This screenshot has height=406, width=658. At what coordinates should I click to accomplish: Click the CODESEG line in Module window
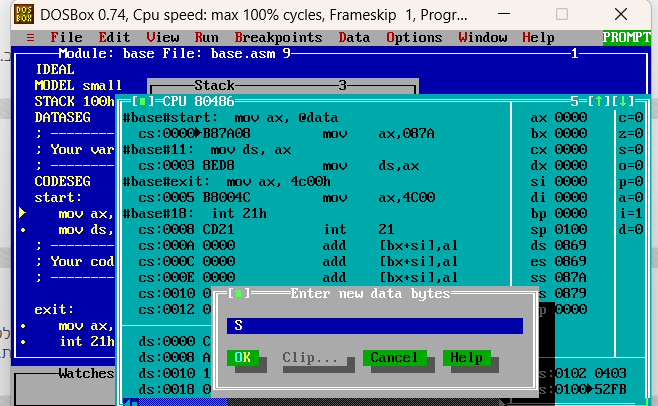click(63, 181)
